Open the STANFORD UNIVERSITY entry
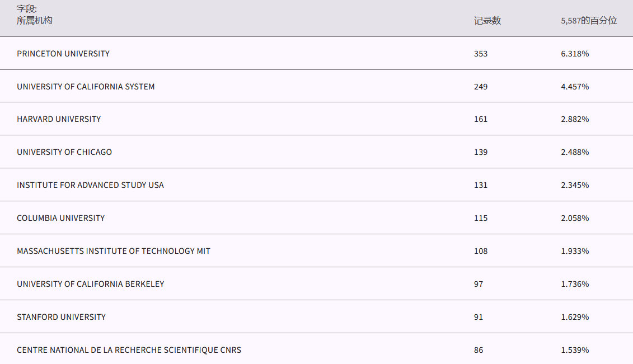 pos(61,317)
